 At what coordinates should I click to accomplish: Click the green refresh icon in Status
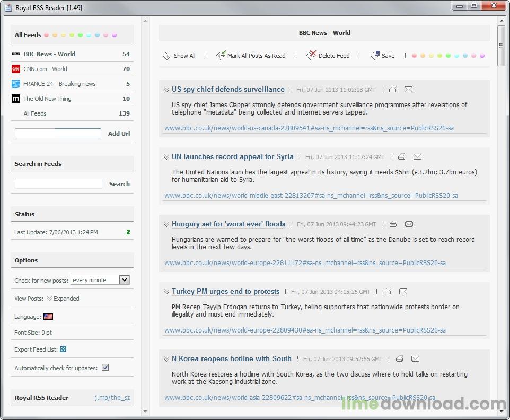pos(128,232)
